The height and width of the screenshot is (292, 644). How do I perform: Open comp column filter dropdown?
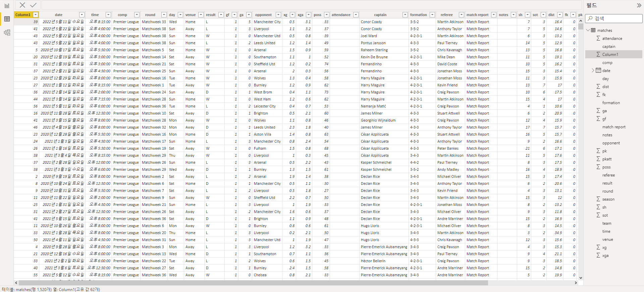click(x=137, y=15)
